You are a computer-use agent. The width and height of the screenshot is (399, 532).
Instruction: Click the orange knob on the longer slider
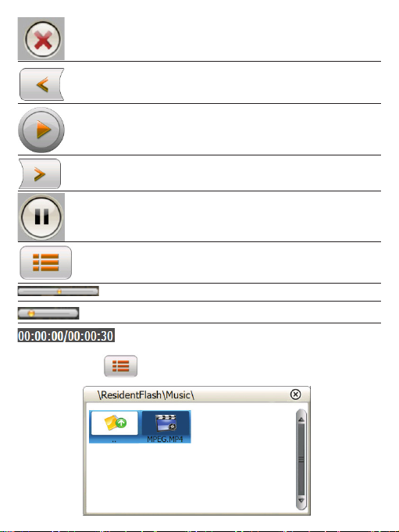[x=59, y=291]
